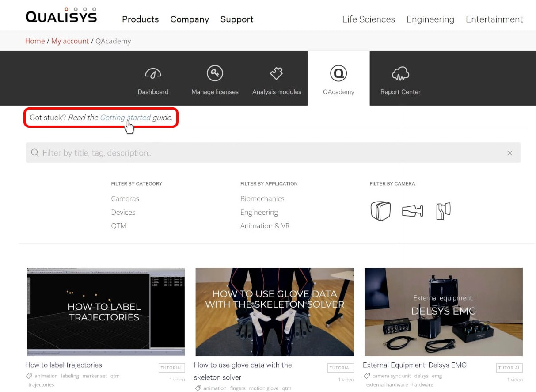The width and height of the screenshot is (536, 392).
Task: Open the Getting started guide link
Action: [125, 118]
